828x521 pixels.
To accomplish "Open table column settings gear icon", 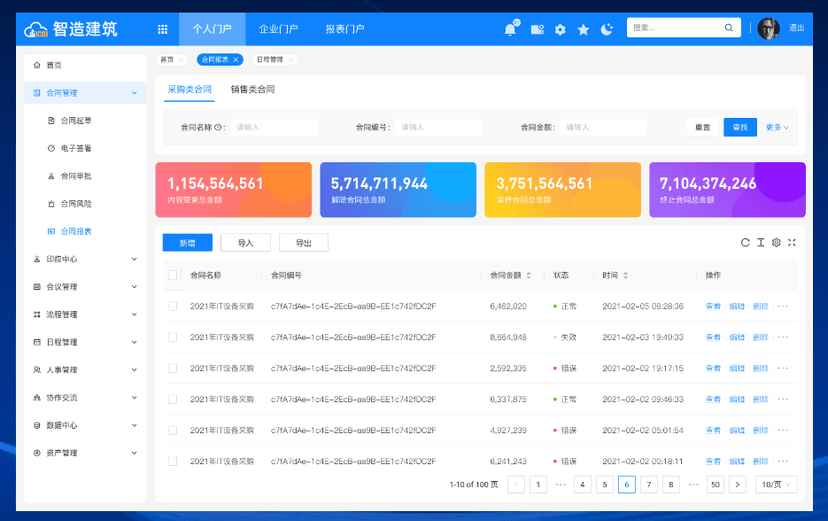I will pyautogui.click(x=776, y=242).
